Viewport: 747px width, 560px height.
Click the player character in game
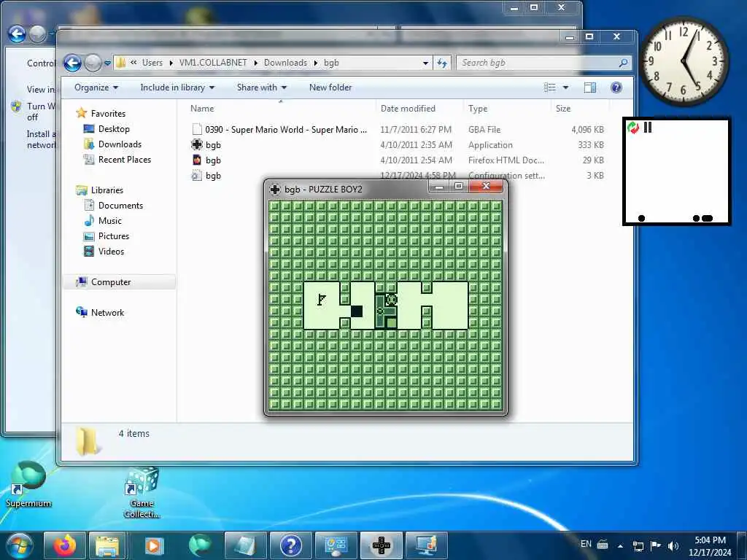tap(391, 300)
